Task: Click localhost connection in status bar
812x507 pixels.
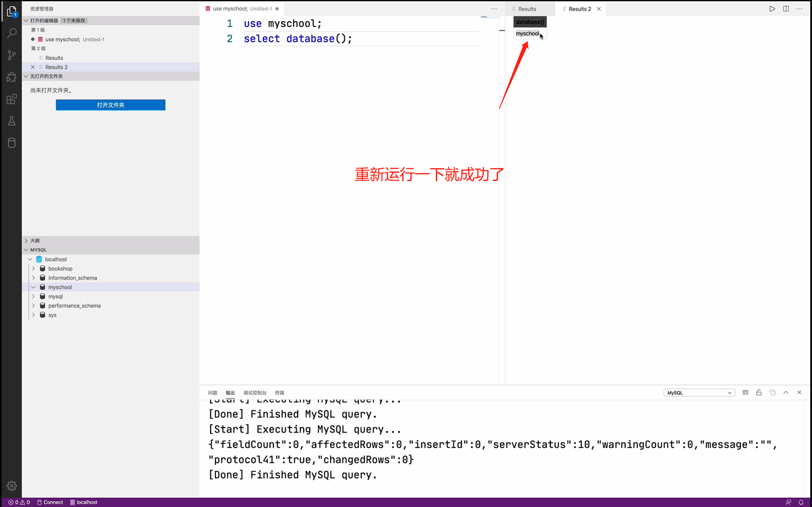Action: [84, 502]
